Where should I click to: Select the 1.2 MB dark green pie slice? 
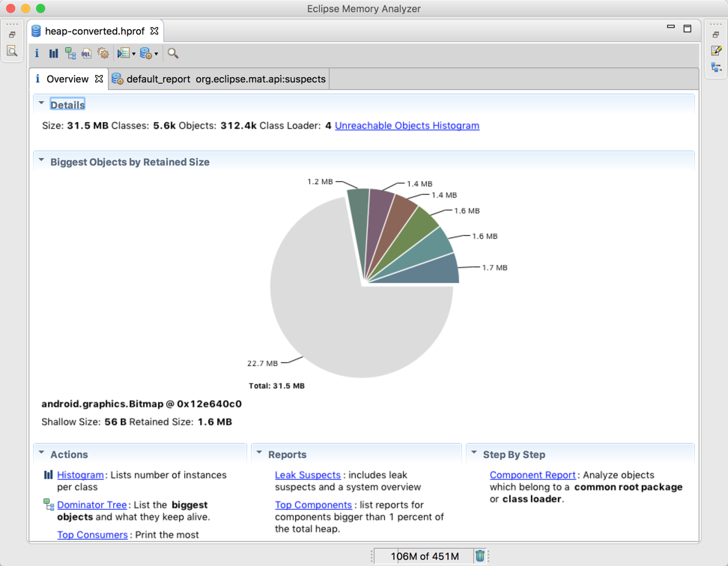(x=360, y=218)
